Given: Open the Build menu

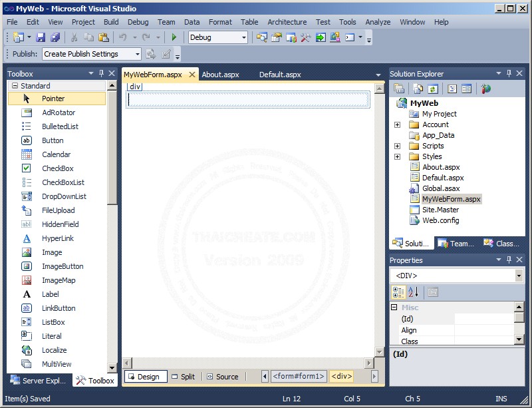Looking at the screenshot, I should coord(111,22).
